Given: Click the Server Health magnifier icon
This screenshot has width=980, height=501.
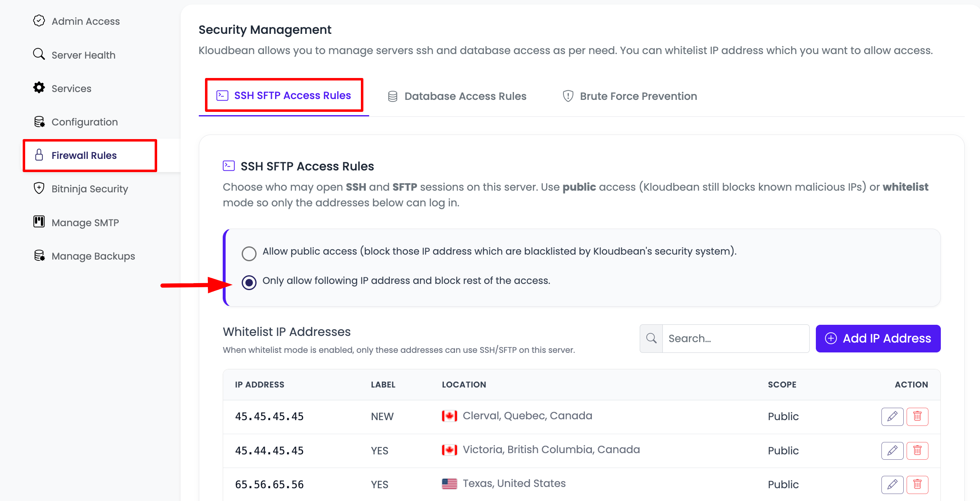Looking at the screenshot, I should tap(39, 54).
